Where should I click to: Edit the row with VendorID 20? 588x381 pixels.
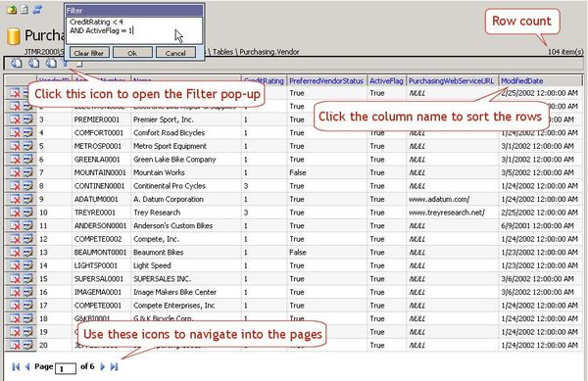(x=28, y=345)
